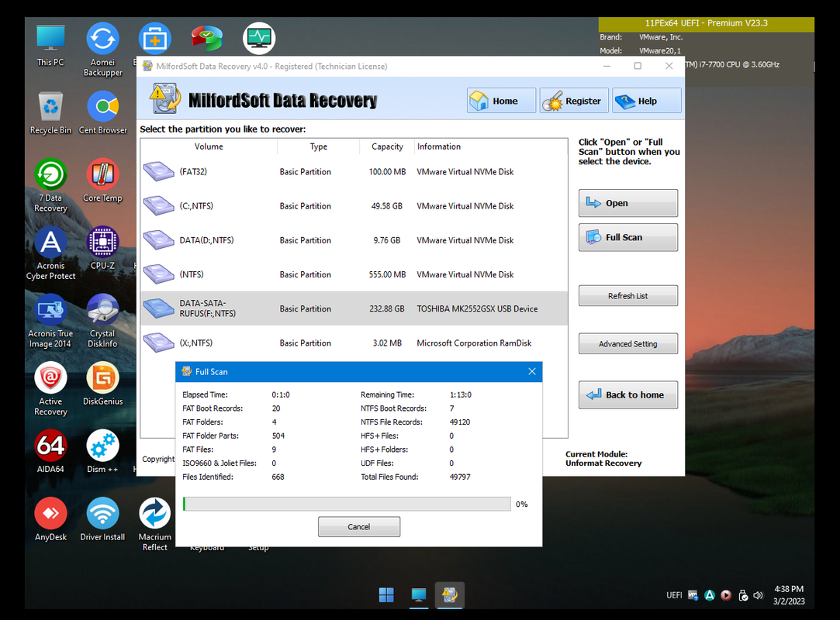Click Refresh List button
This screenshot has height=620, width=840.
click(627, 295)
